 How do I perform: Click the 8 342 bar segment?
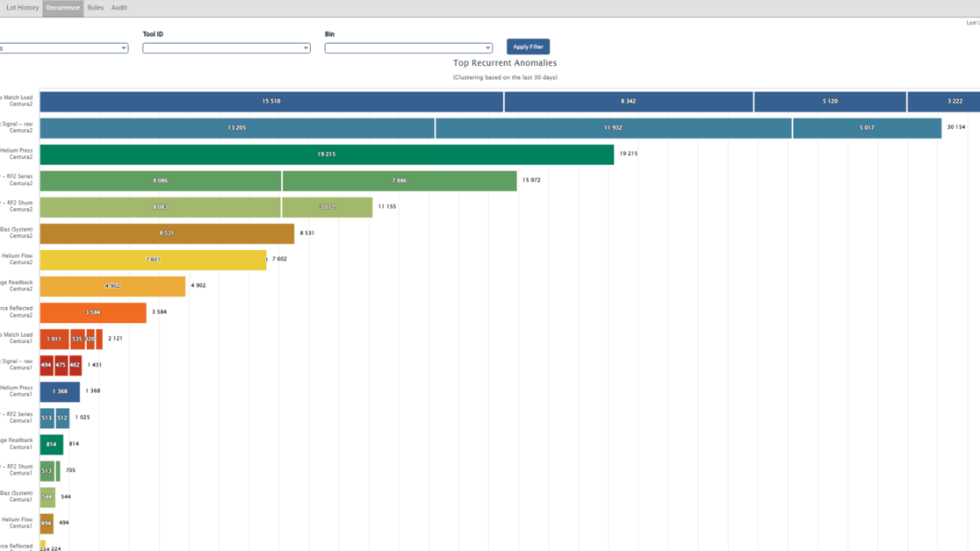(628, 101)
